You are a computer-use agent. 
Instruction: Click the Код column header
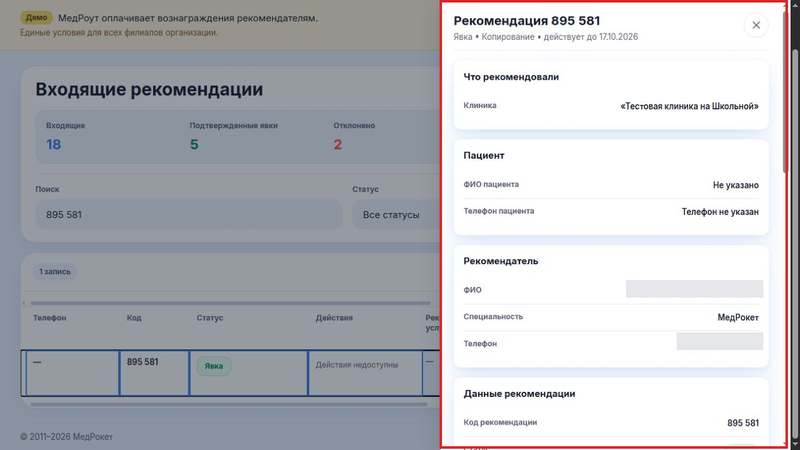tap(134, 317)
